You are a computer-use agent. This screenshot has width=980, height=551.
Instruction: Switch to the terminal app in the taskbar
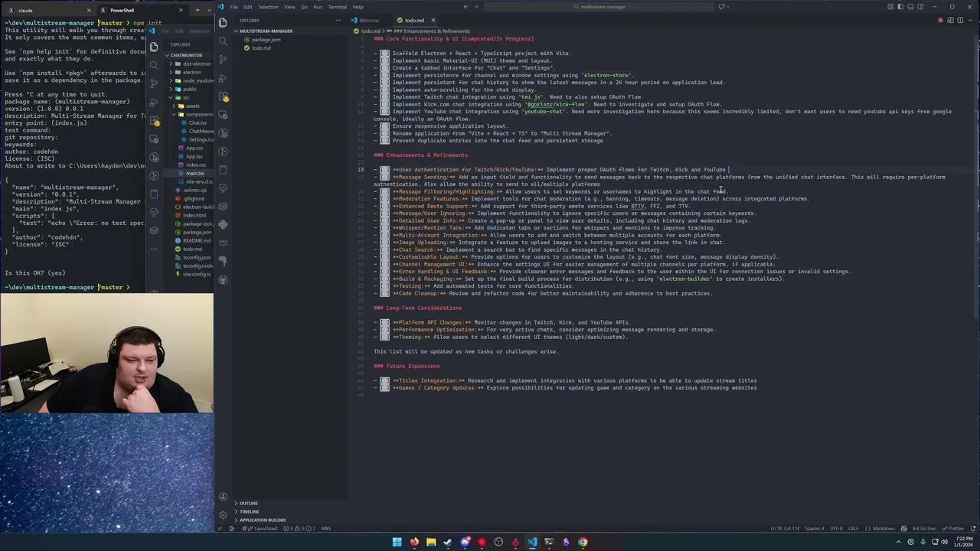[549, 542]
